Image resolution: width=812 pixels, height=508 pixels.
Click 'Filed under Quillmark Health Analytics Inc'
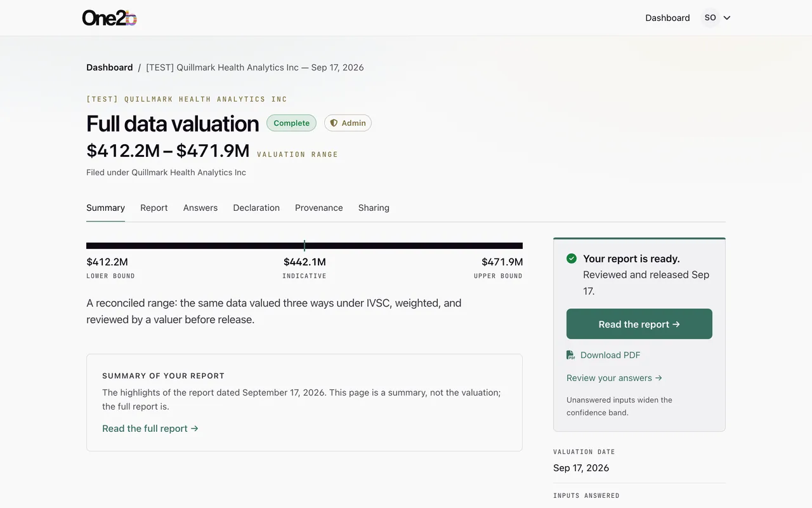tap(166, 172)
